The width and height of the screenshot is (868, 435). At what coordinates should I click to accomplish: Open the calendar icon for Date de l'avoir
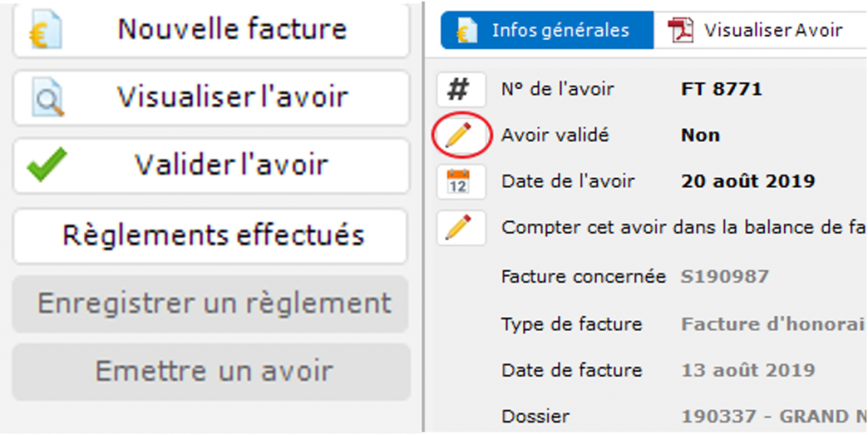tap(459, 181)
